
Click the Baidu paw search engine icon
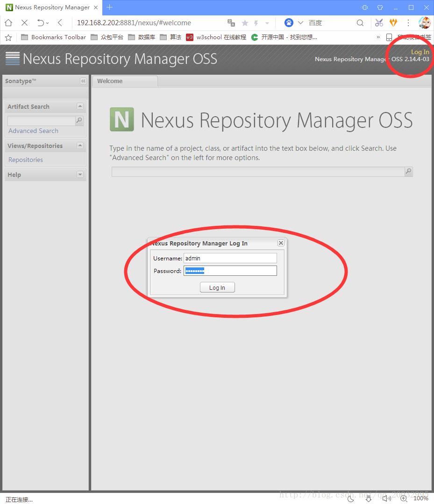[x=289, y=23]
